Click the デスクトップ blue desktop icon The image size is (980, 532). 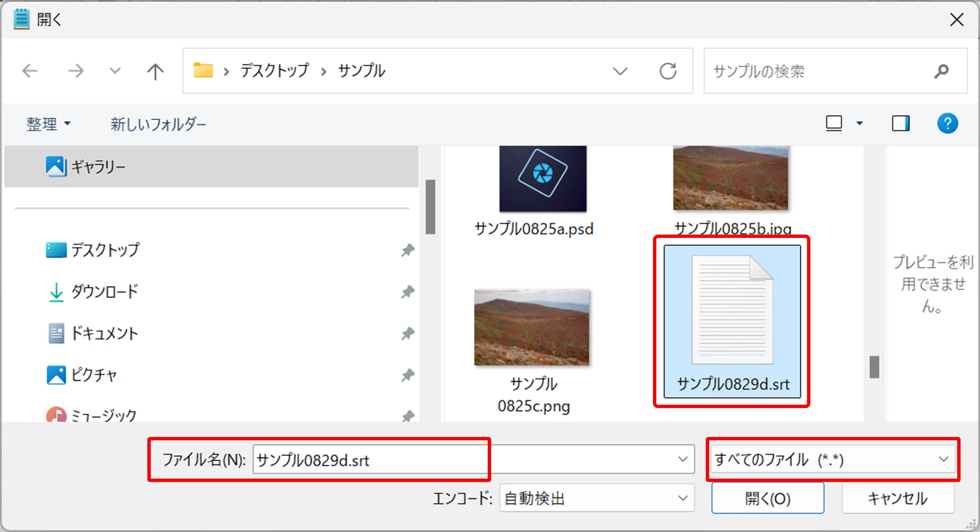pyautogui.click(x=56, y=250)
